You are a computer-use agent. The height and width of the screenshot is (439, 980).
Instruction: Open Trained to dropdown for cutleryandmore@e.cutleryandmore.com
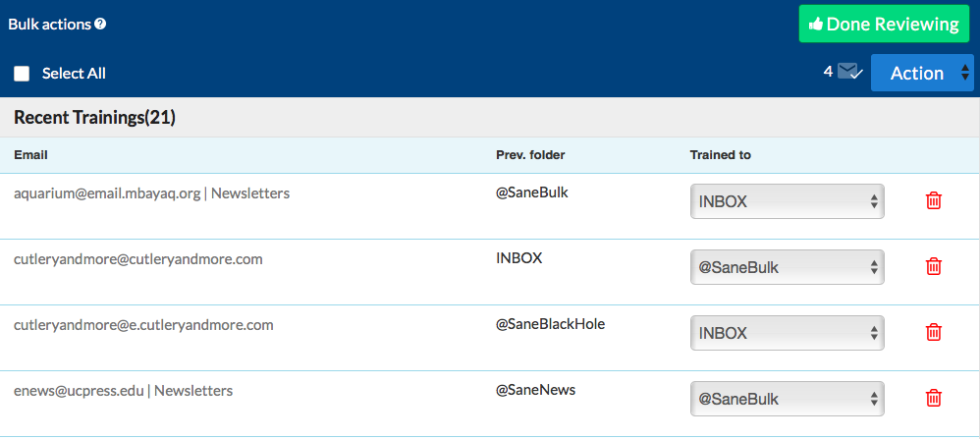[787, 333]
